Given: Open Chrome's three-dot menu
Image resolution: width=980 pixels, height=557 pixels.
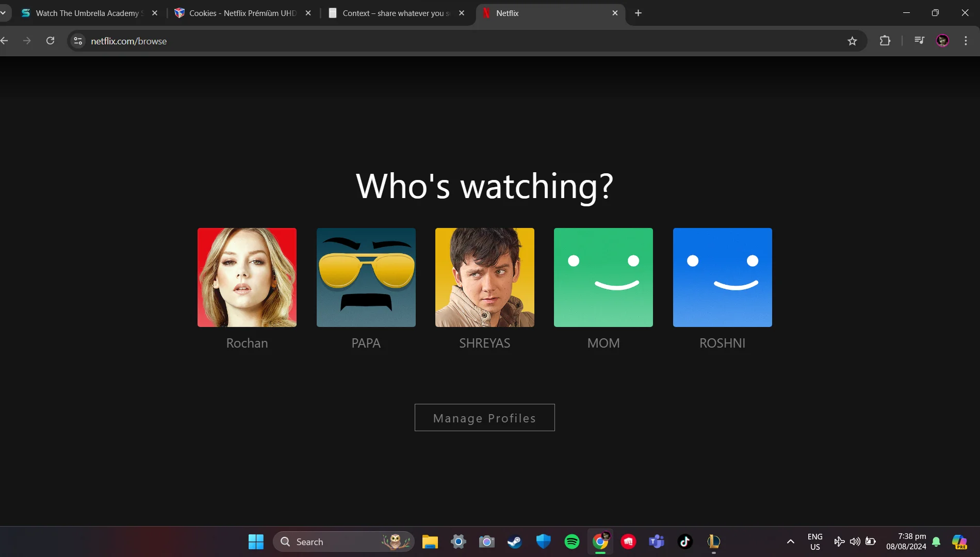Looking at the screenshot, I should (x=966, y=41).
